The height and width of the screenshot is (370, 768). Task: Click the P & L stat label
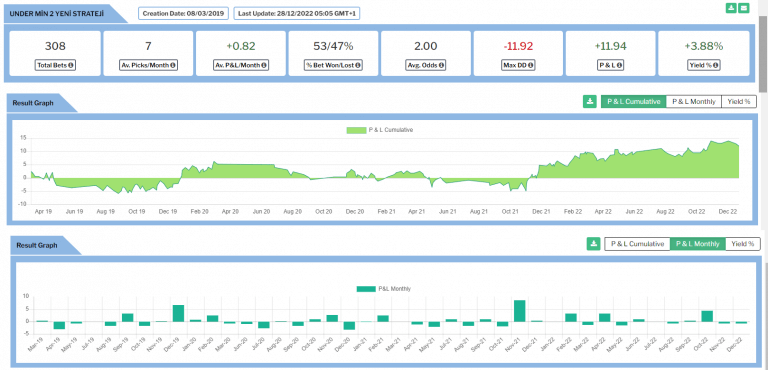[x=610, y=65]
